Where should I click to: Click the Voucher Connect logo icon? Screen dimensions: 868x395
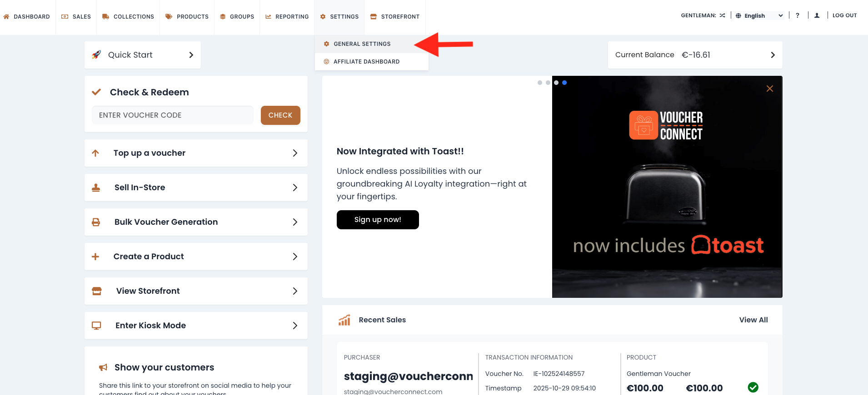pos(644,125)
